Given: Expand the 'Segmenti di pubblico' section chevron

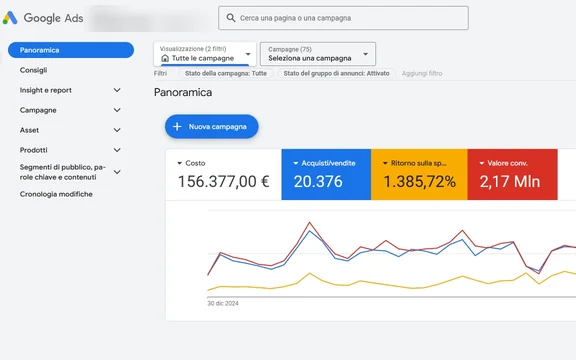Looking at the screenshot, I should click(x=117, y=172).
